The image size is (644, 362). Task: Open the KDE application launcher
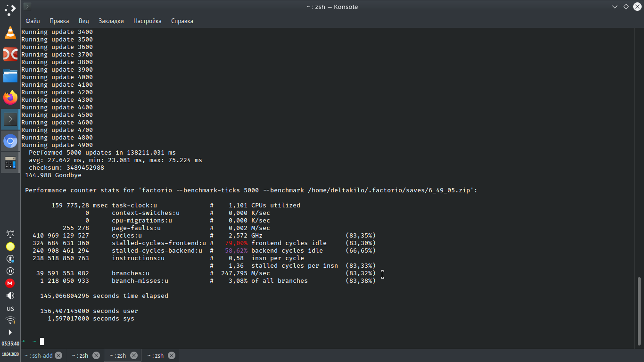(10, 9)
